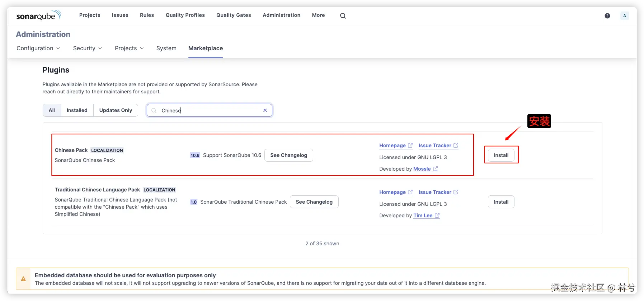Click the 10.6 version badge
Viewport: 644px width, 301px height.
(195, 155)
